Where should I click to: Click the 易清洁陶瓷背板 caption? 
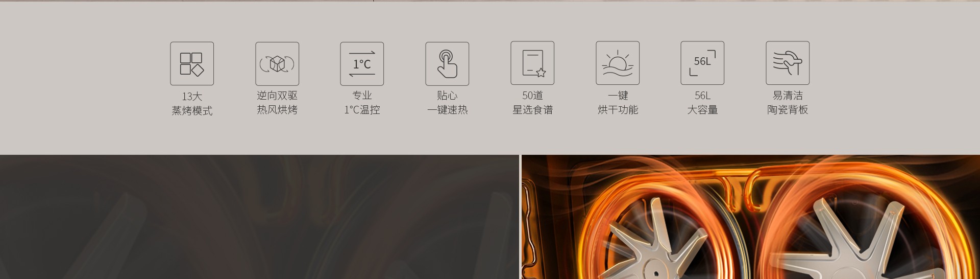(788, 103)
